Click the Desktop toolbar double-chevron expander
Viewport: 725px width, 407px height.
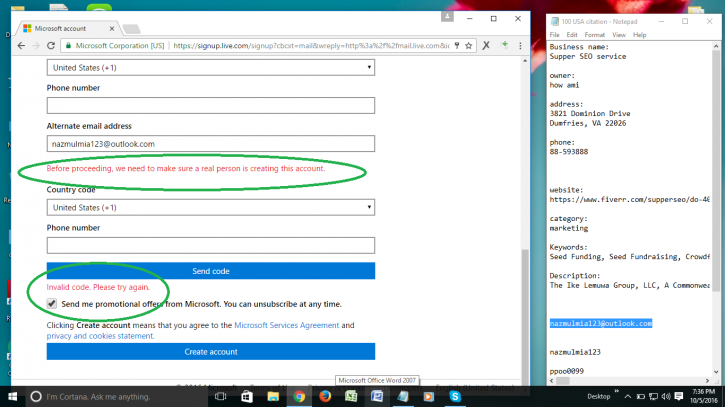tap(616, 392)
